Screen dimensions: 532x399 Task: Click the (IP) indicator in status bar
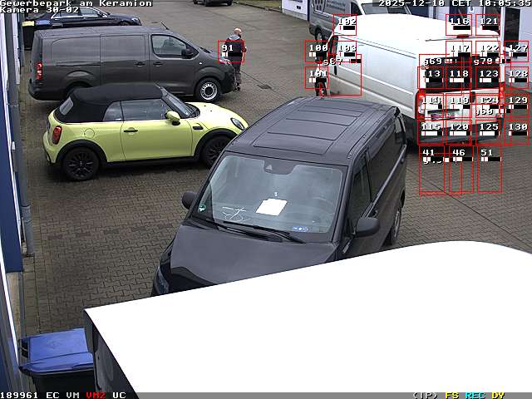[425, 395]
